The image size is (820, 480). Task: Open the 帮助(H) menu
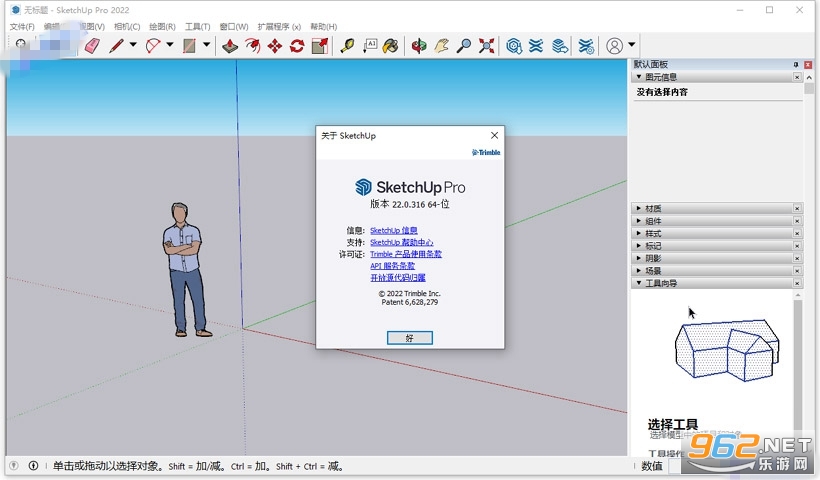point(324,26)
